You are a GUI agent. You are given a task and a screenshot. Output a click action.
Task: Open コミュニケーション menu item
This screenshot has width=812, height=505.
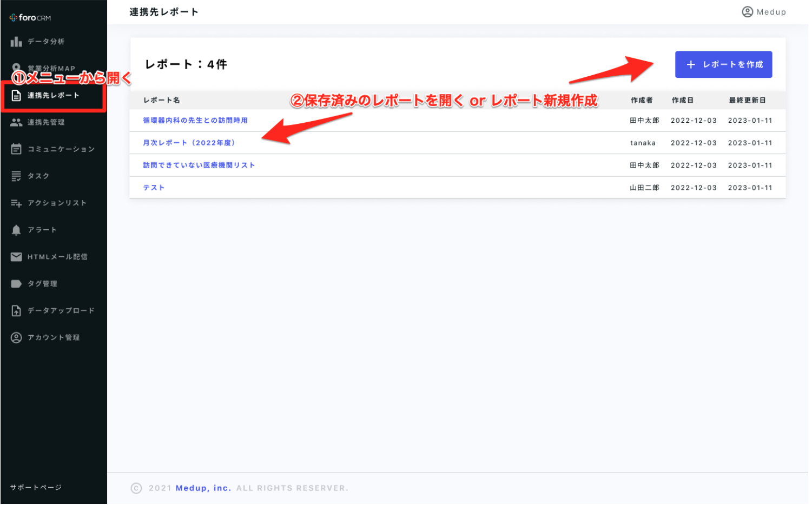pyautogui.click(x=54, y=149)
